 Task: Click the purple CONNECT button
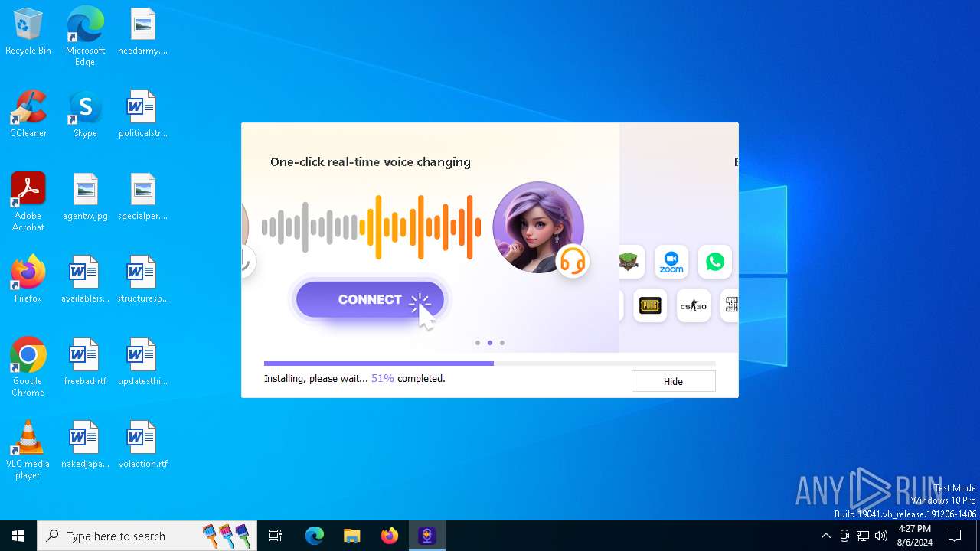pyautogui.click(x=370, y=299)
